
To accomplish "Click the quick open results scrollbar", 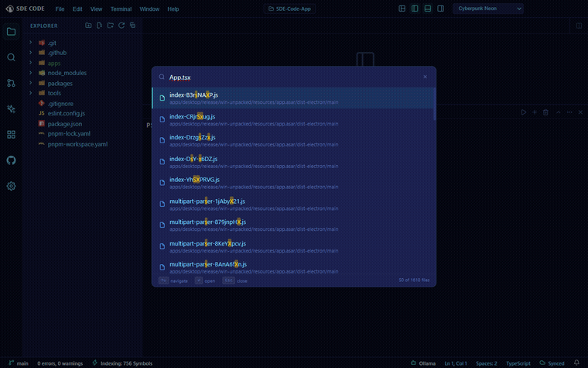I will pos(435,104).
